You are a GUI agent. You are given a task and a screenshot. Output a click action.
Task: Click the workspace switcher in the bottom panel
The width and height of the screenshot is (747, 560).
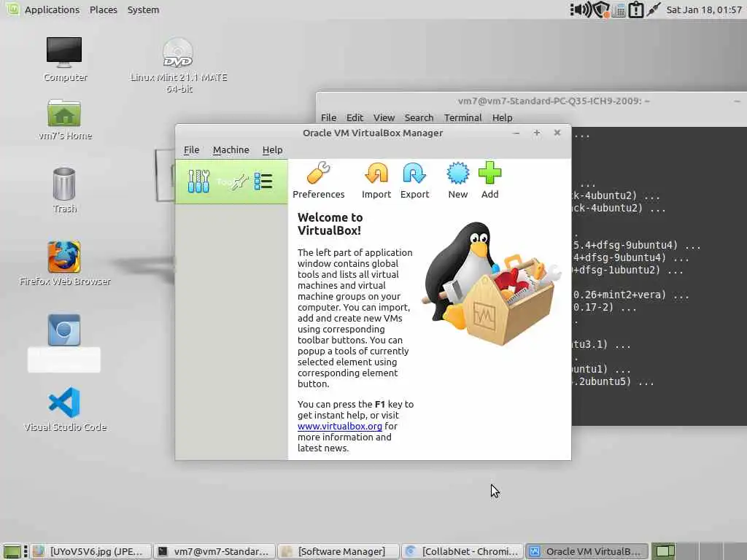(x=698, y=551)
